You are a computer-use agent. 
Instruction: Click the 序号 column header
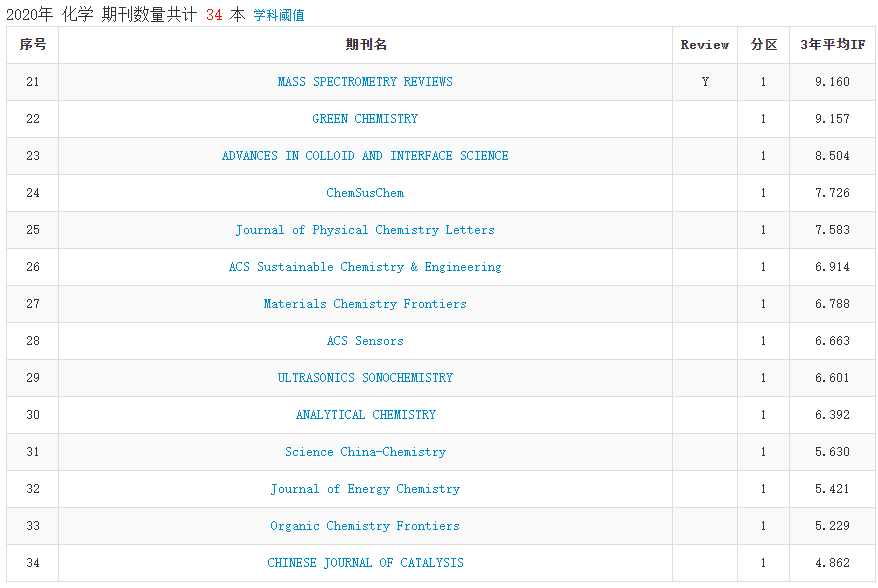tap(33, 45)
